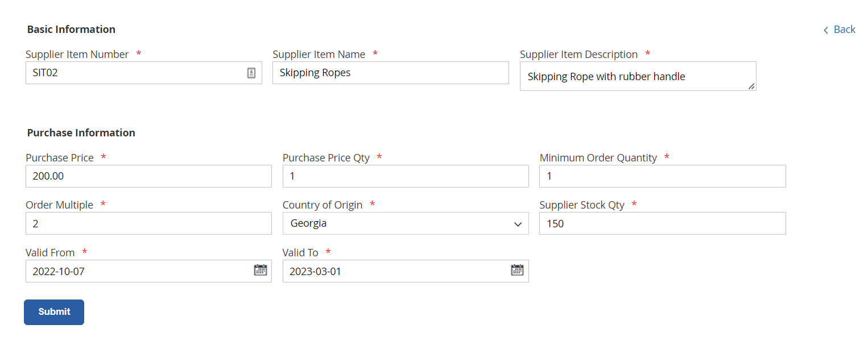The height and width of the screenshot is (337, 868).
Task: Open the Valid To calendar picker
Action: pos(517,271)
